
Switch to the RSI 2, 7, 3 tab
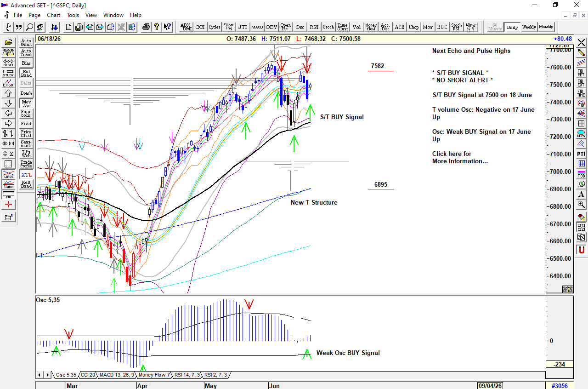(215, 375)
